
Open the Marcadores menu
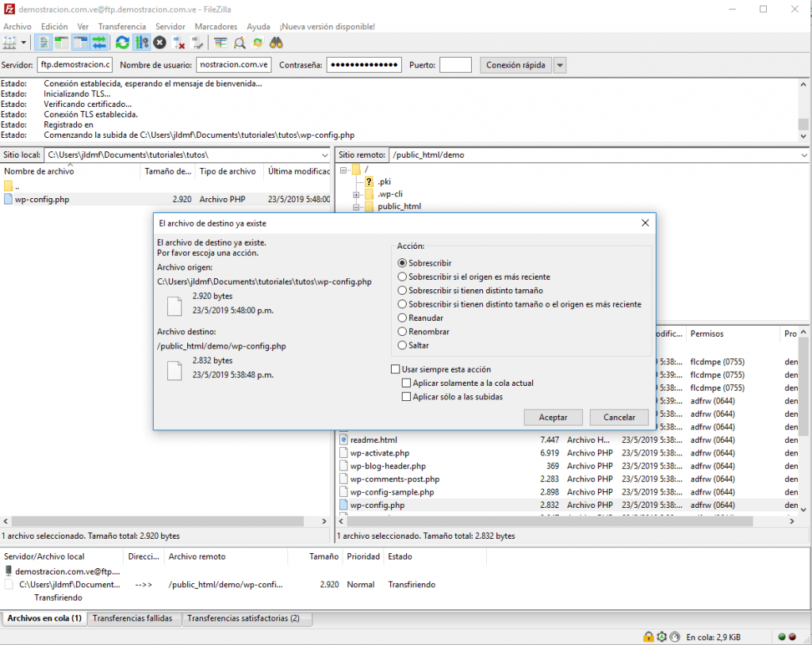(x=216, y=26)
